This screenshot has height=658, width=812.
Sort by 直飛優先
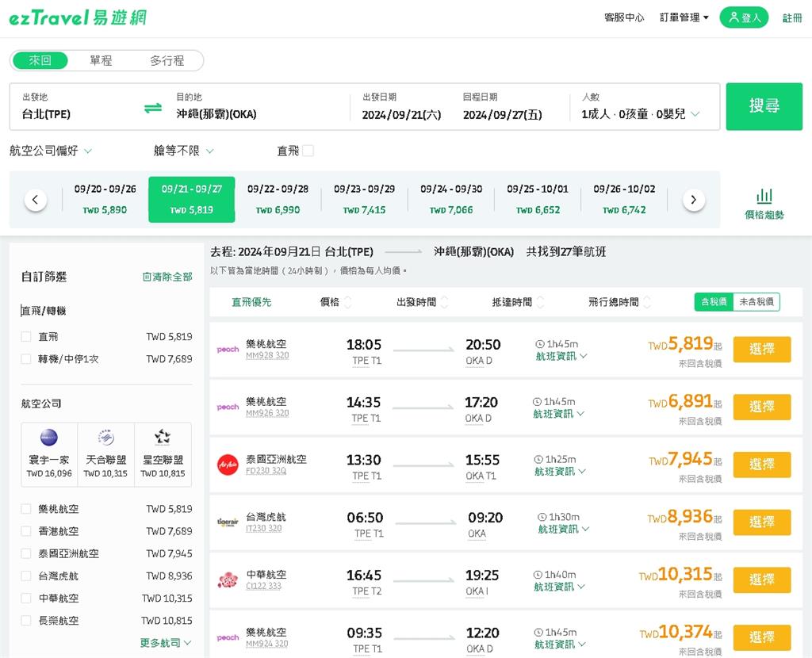tap(251, 302)
